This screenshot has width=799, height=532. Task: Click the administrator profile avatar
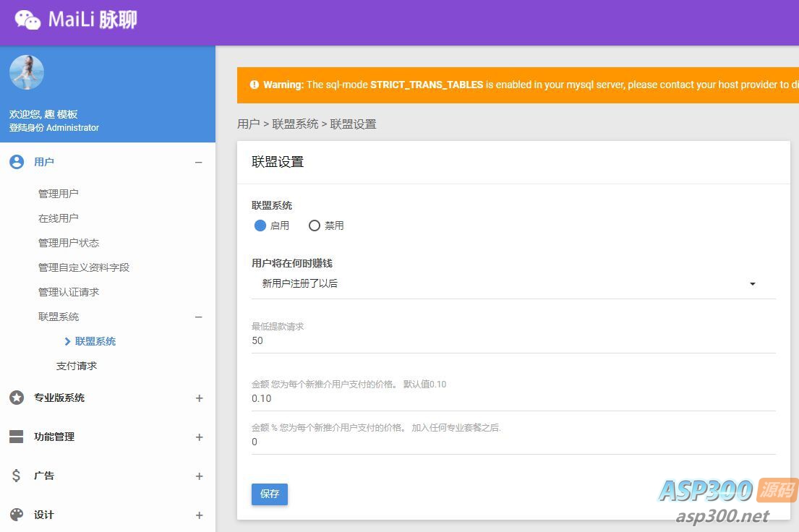[27, 73]
